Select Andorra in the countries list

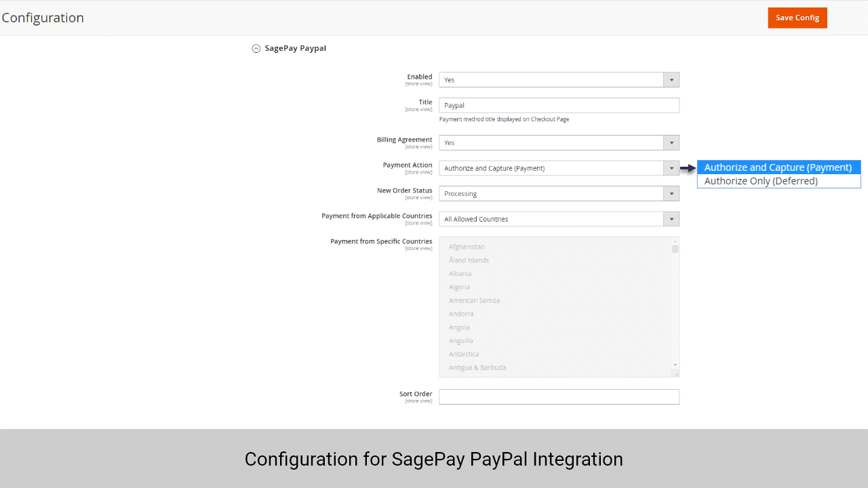[461, 314]
